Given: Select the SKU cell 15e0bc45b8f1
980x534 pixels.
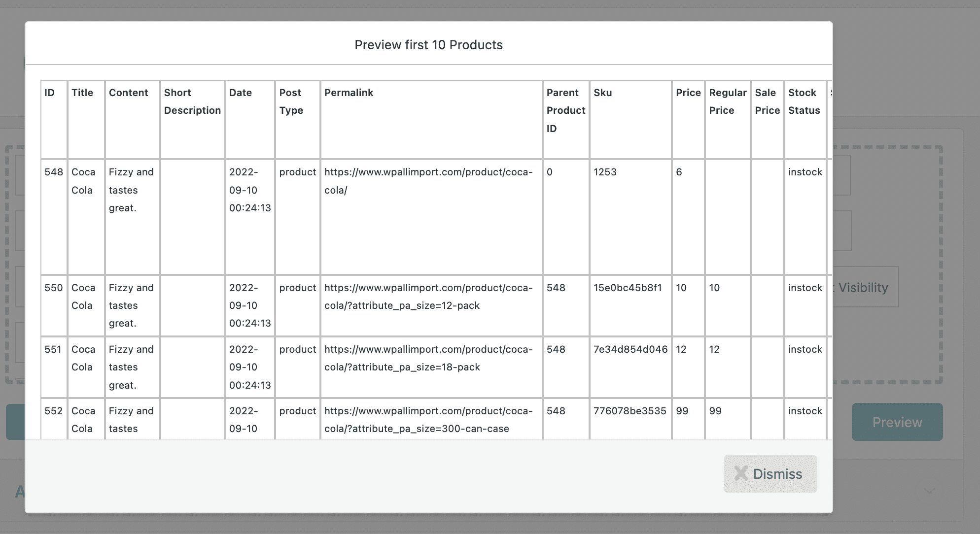Looking at the screenshot, I should [628, 288].
